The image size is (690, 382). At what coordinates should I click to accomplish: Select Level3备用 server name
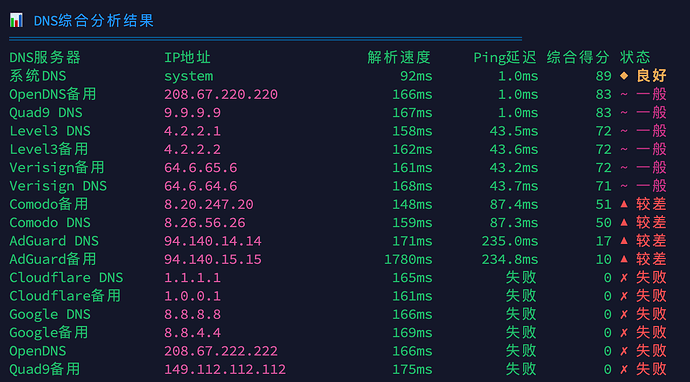tap(49, 149)
